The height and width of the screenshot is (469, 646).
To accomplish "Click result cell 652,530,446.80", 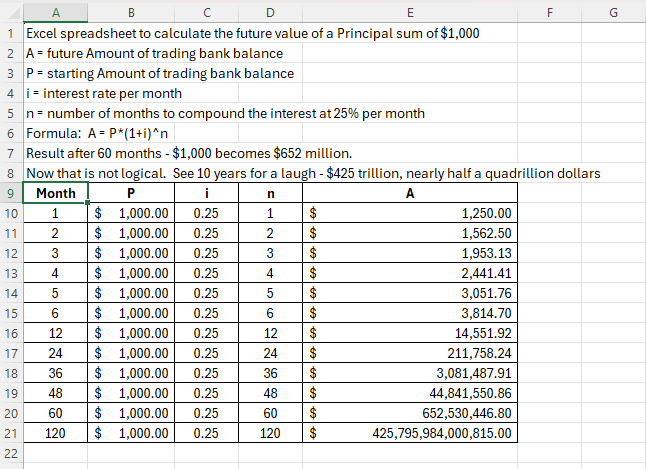I will [410, 413].
